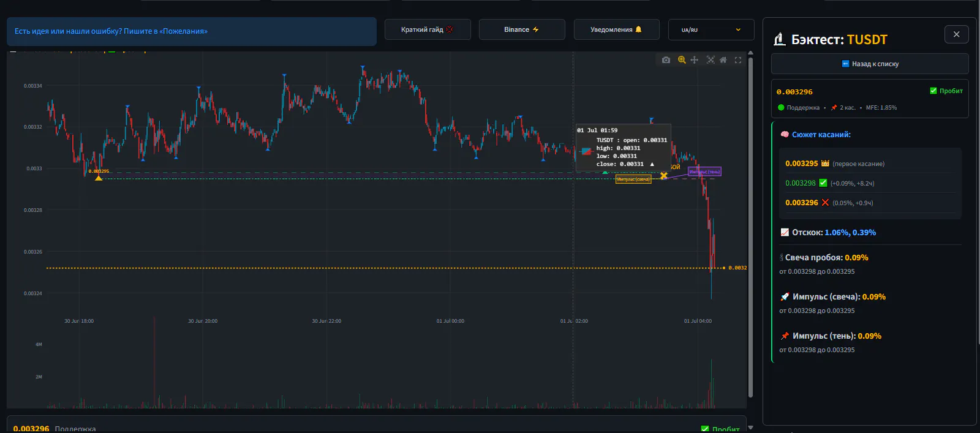
Task: Close the Бэктест panel
Action: 956,34
